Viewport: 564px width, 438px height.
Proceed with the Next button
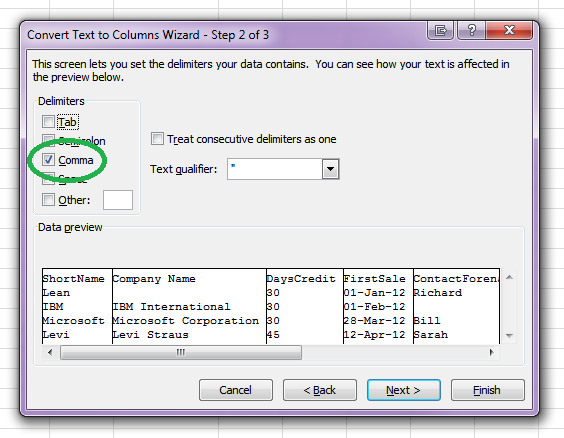[x=404, y=390]
